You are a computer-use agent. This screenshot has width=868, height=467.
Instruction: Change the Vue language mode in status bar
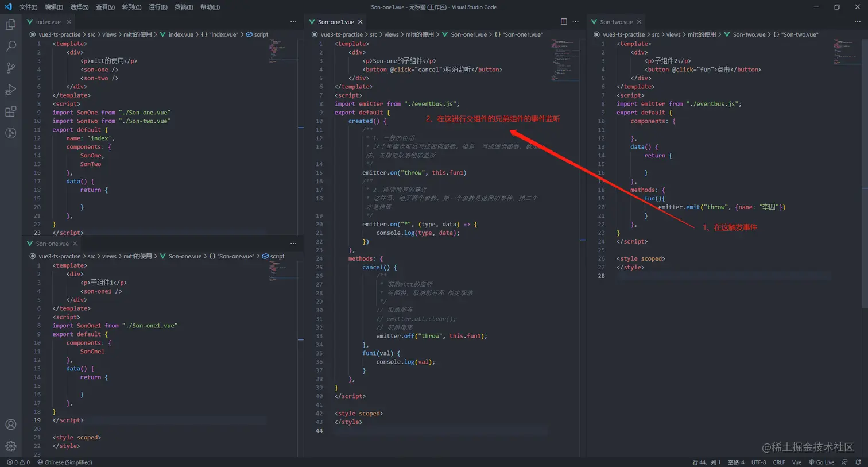(797, 462)
